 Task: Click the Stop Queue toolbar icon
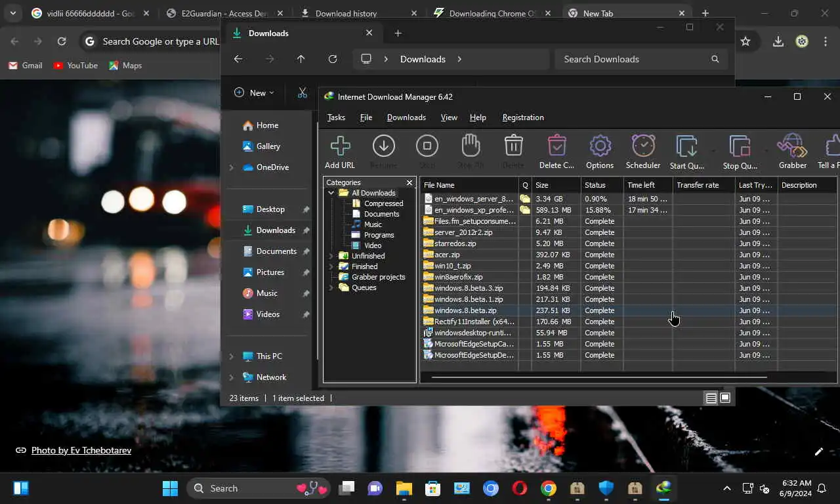coord(740,152)
